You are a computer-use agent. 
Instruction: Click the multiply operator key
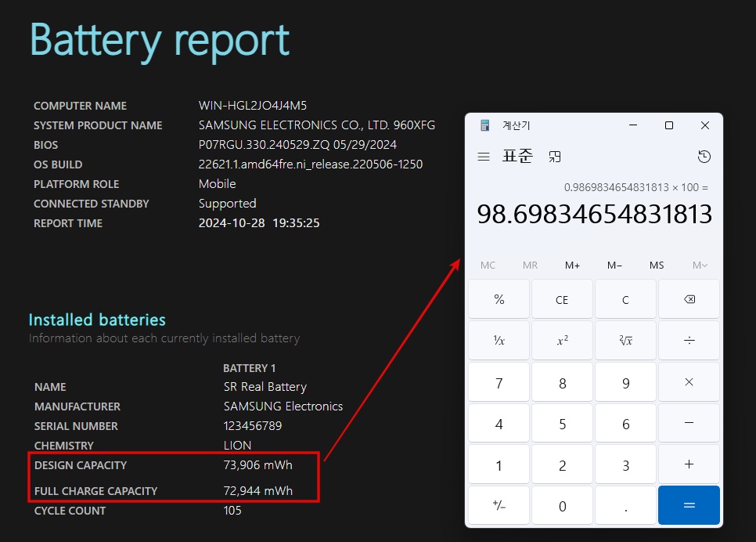pos(689,381)
